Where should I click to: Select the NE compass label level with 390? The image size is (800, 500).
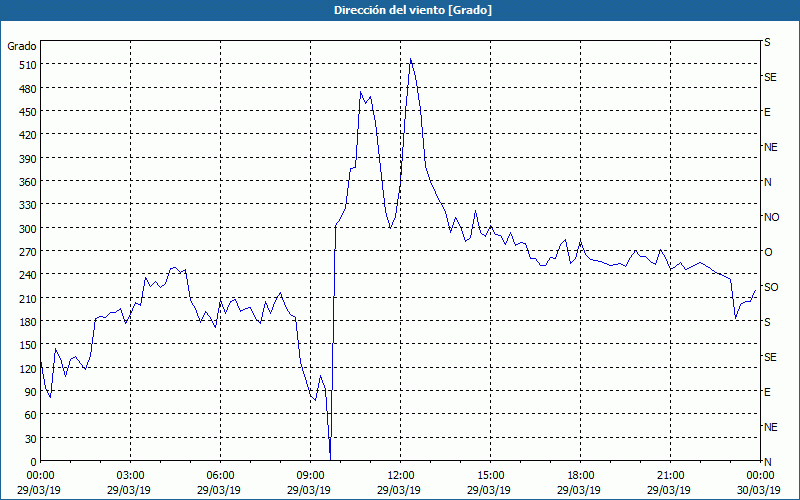771,147
